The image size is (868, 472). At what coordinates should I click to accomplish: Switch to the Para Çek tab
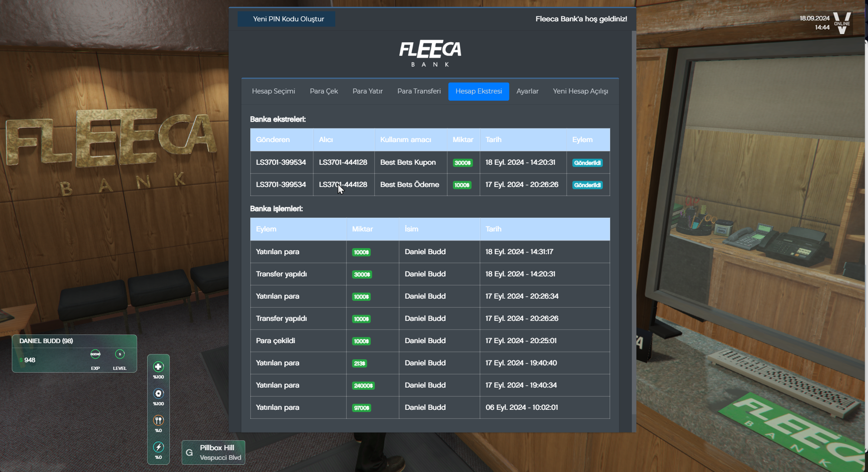[324, 91]
